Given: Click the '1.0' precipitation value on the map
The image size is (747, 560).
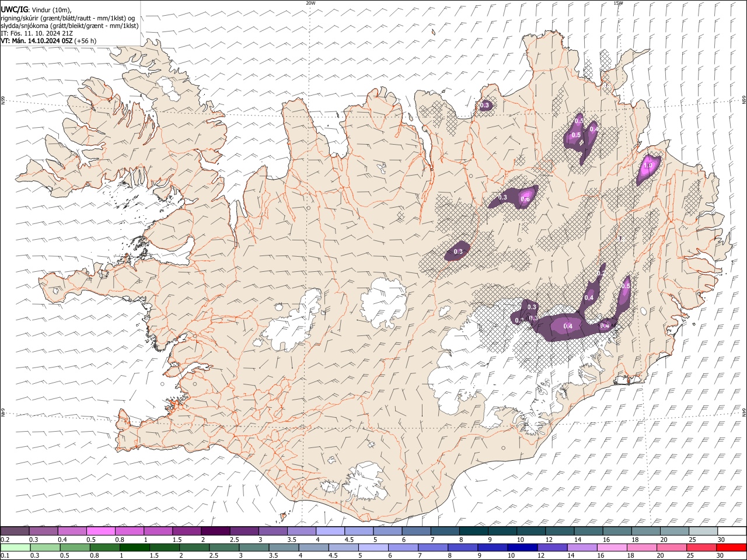Looking at the screenshot, I should click(x=647, y=166).
